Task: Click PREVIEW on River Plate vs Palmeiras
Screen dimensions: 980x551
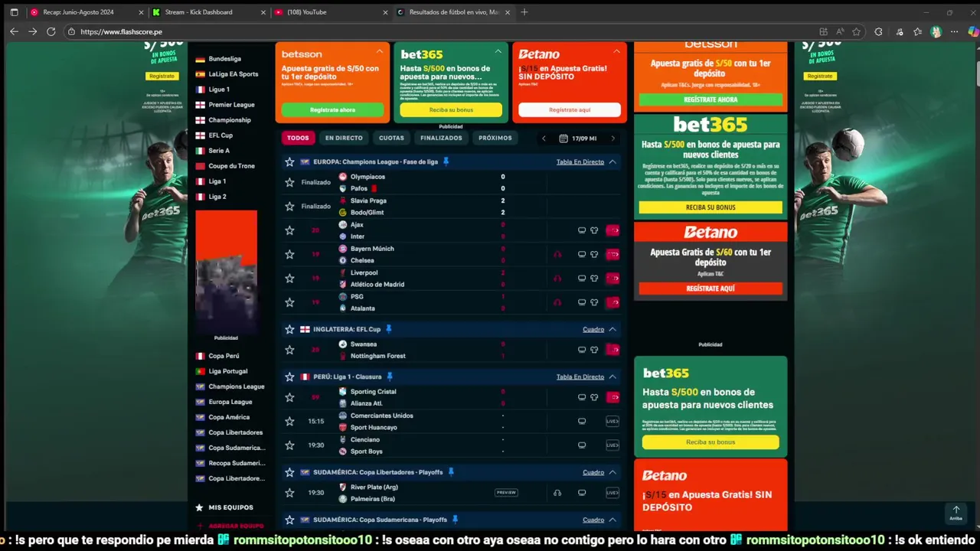Action: tap(506, 493)
